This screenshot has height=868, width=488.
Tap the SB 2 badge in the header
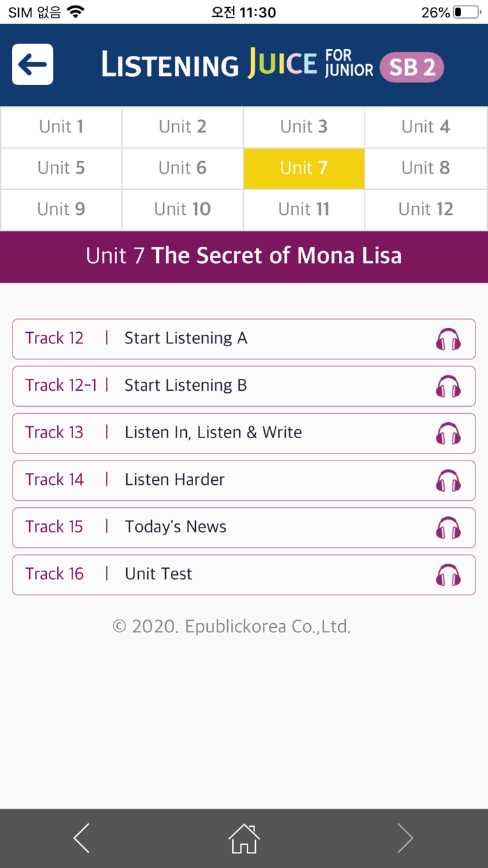click(x=413, y=68)
